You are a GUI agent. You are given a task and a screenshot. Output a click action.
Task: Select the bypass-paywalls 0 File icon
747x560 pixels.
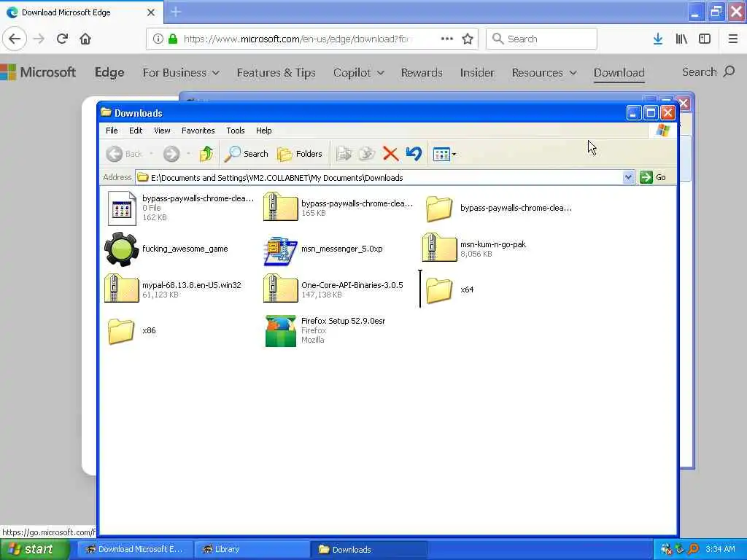[122, 208]
